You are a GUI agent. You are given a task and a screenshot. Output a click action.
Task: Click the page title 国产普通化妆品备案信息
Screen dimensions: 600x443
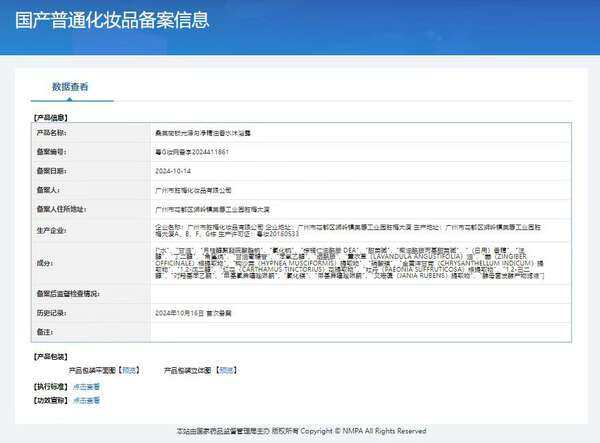(112, 20)
